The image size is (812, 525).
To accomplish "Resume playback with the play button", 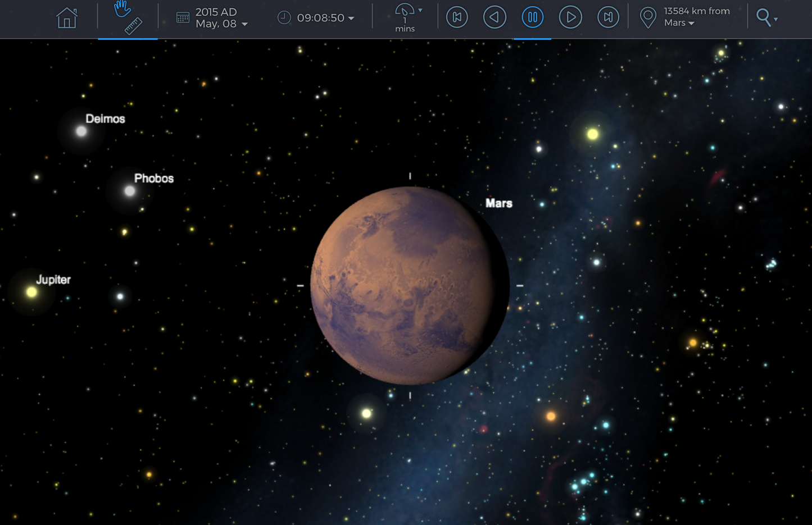I will pyautogui.click(x=570, y=17).
